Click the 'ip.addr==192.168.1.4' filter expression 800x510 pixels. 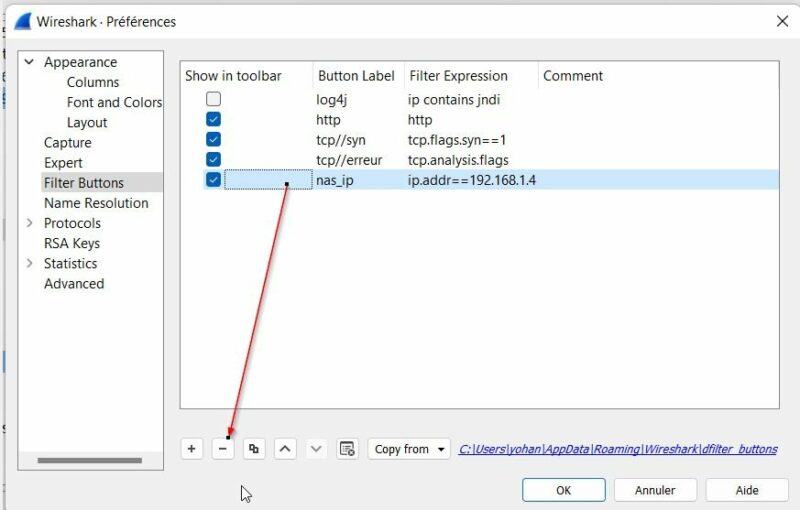point(472,180)
